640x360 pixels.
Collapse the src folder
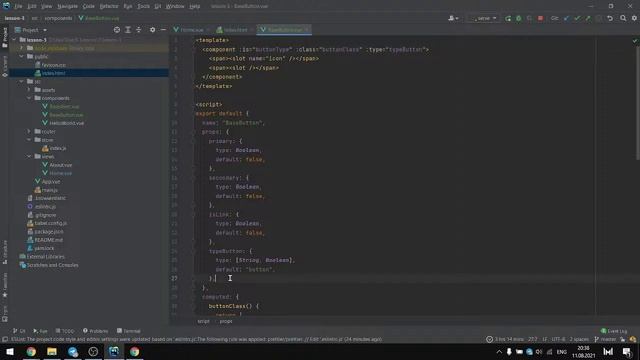(22, 81)
